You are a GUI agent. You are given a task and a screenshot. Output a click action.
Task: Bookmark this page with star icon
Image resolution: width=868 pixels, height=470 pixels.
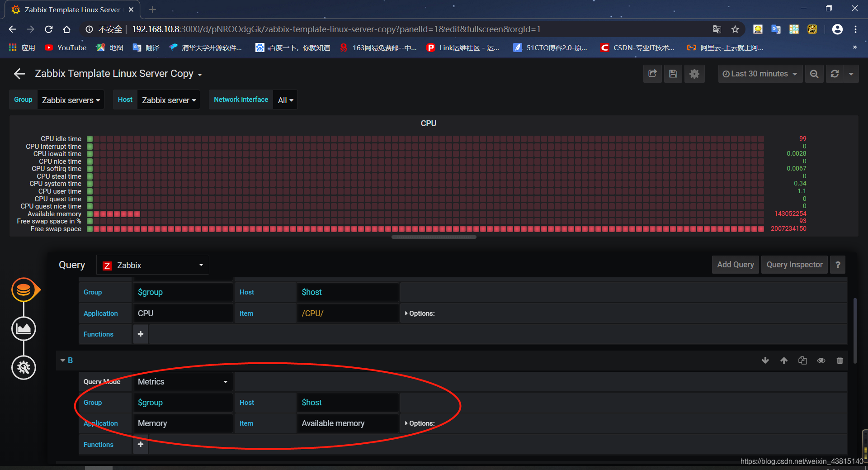click(735, 29)
